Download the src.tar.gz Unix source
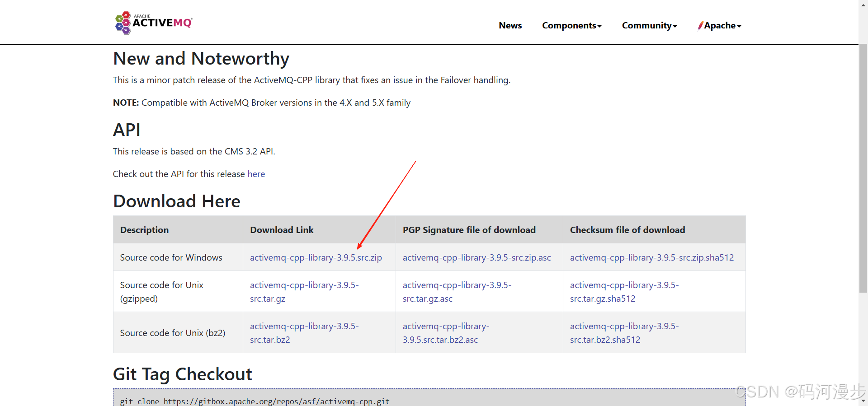 coord(304,292)
